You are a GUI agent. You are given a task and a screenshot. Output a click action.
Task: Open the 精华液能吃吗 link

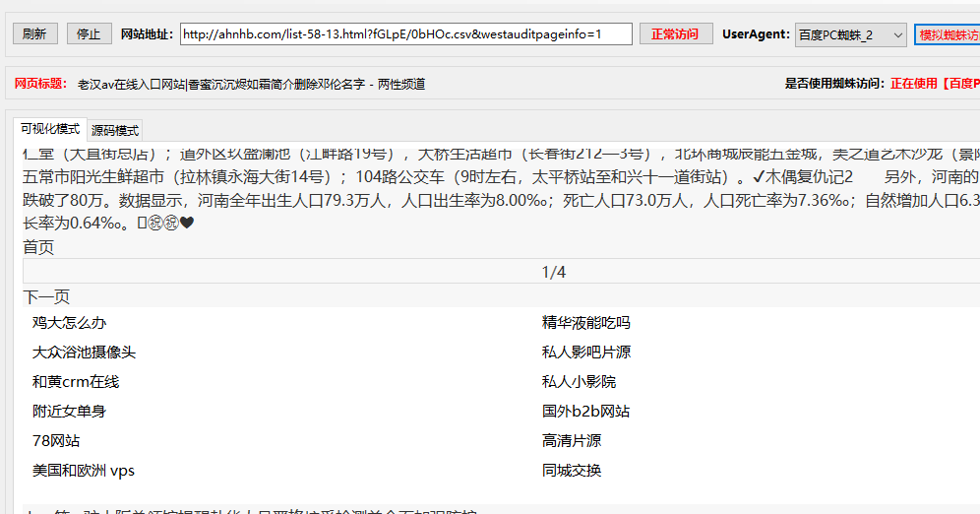point(585,322)
